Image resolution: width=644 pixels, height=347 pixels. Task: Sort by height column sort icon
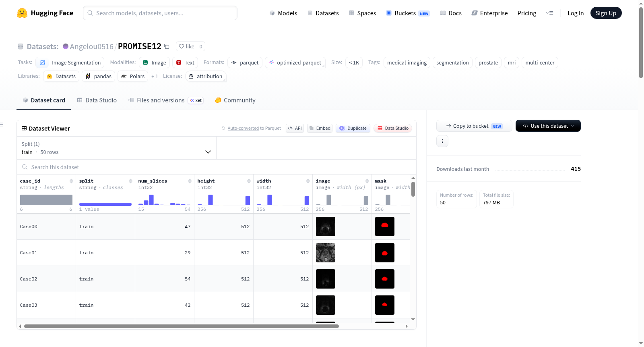(x=249, y=181)
